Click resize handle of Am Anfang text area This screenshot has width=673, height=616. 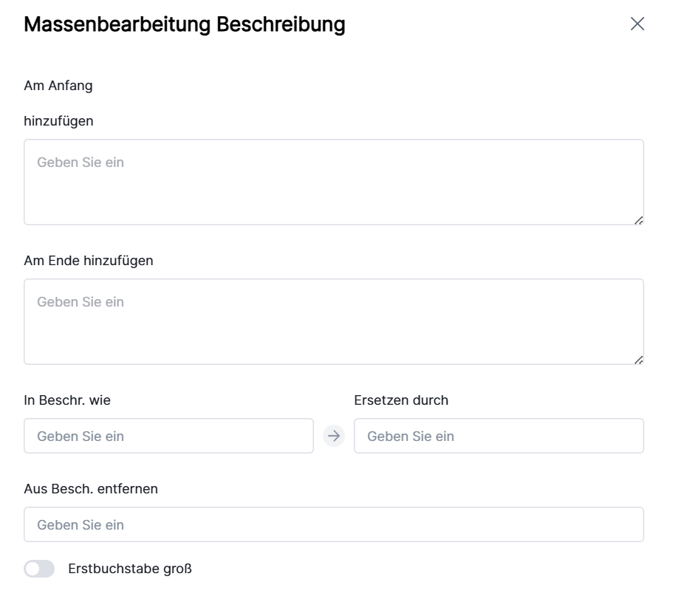click(x=638, y=220)
